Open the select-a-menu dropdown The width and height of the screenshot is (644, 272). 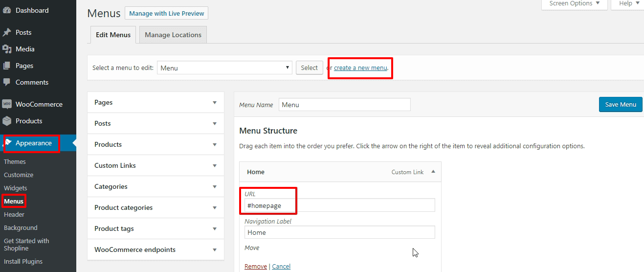(225, 68)
